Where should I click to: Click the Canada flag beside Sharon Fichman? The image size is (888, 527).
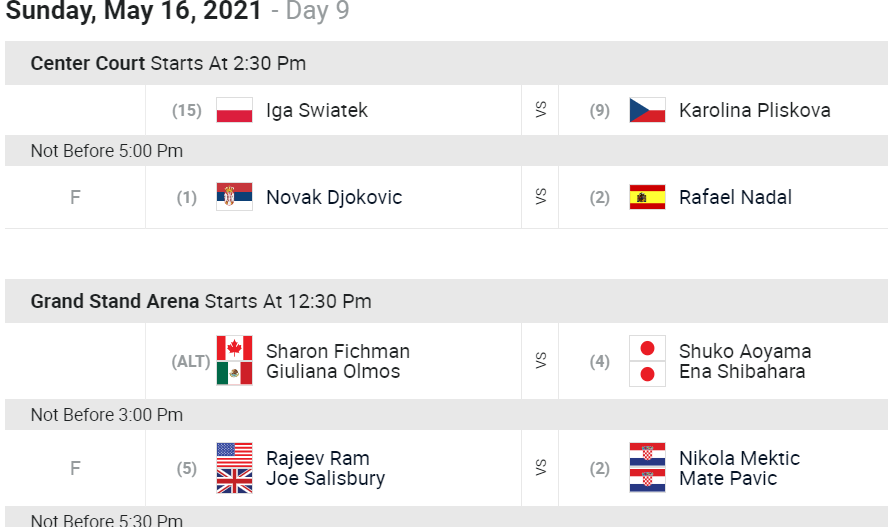(x=234, y=348)
